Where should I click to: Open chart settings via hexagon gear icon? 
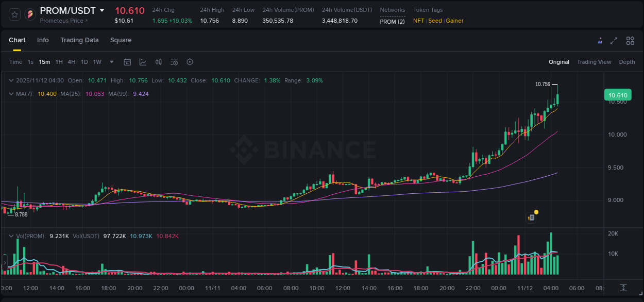point(190,62)
